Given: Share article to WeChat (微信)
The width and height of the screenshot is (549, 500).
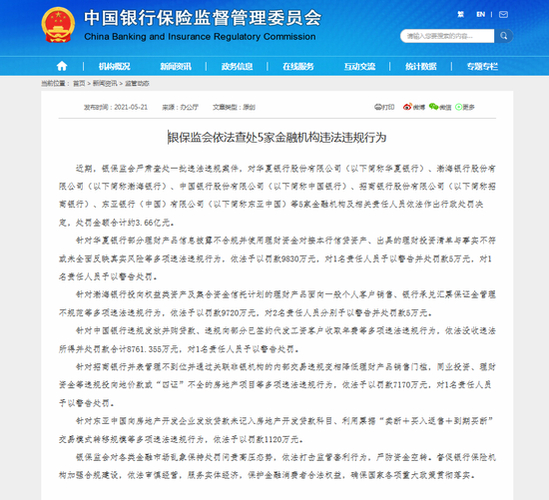Looking at the screenshot, I should 440,107.
